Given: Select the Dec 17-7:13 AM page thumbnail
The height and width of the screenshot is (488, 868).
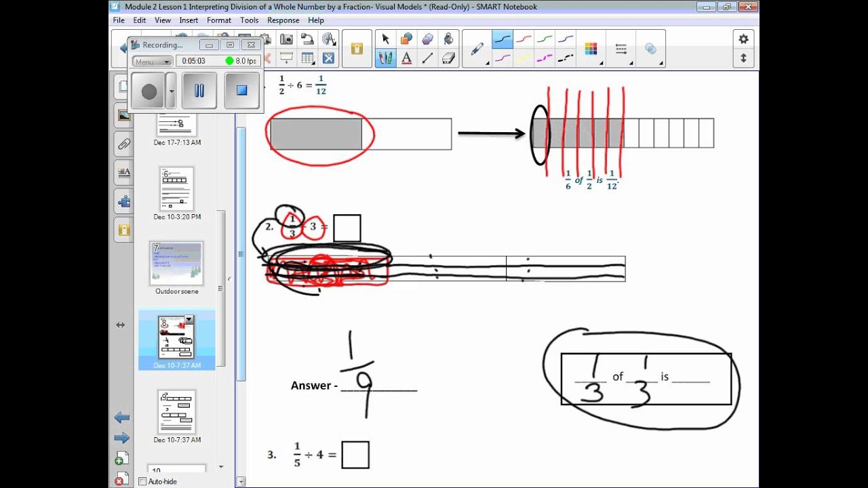Looking at the screenshot, I should pos(177,125).
